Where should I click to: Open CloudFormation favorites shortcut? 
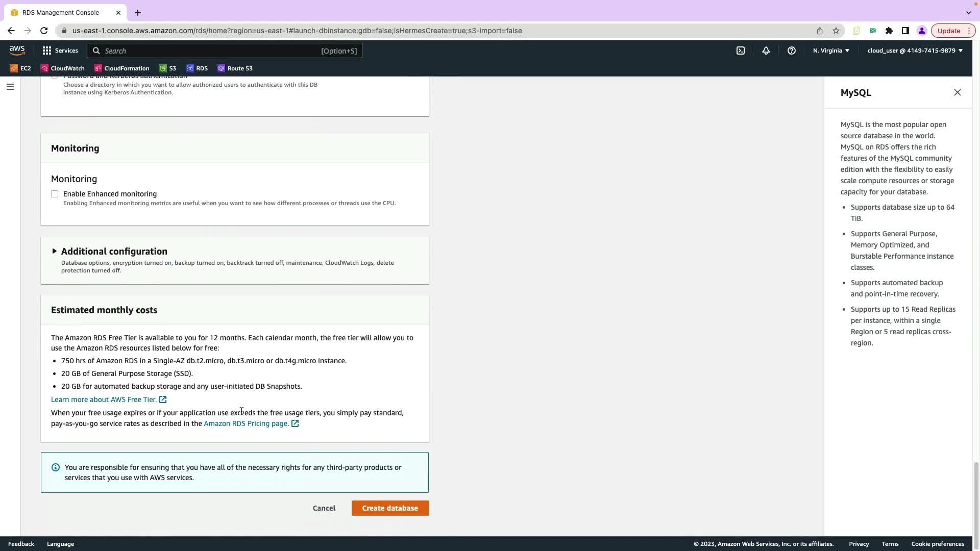(x=122, y=68)
